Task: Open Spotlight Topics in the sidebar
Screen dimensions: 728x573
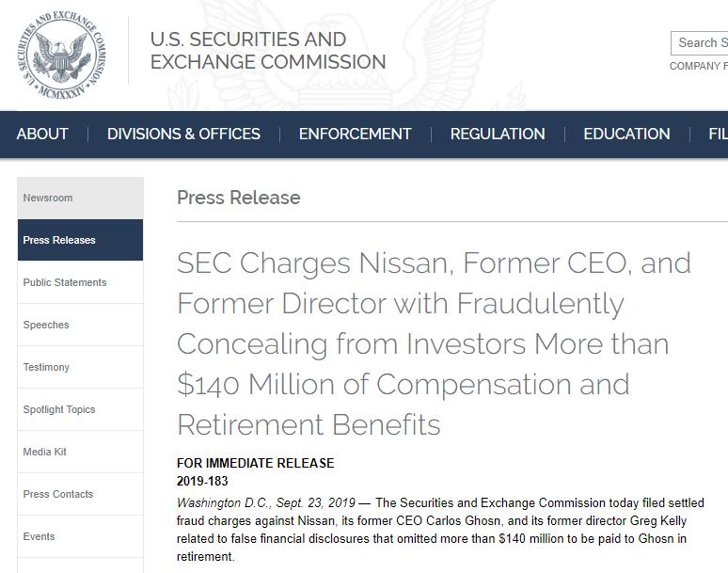Action: pos(80,409)
